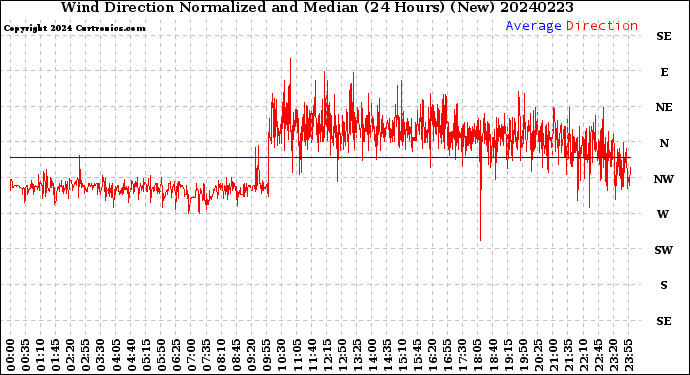Click the bottom 'SE' axis label
Image resolution: width=690 pixels, height=375 pixels.
pos(664,321)
